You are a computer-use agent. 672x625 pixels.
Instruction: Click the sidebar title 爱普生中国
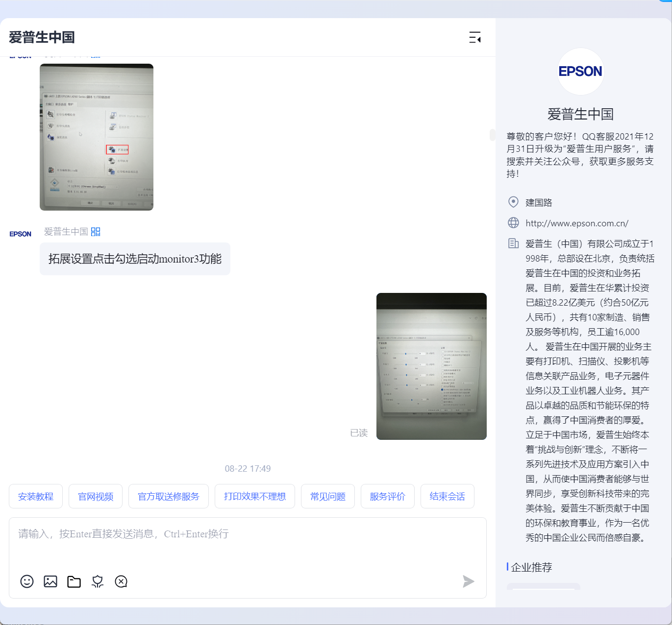pos(580,114)
